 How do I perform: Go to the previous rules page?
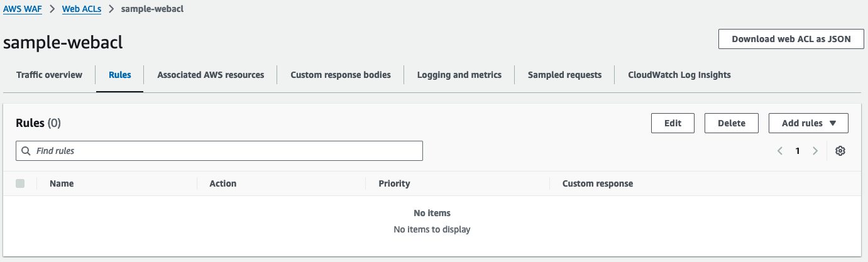[x=780, y=151]
